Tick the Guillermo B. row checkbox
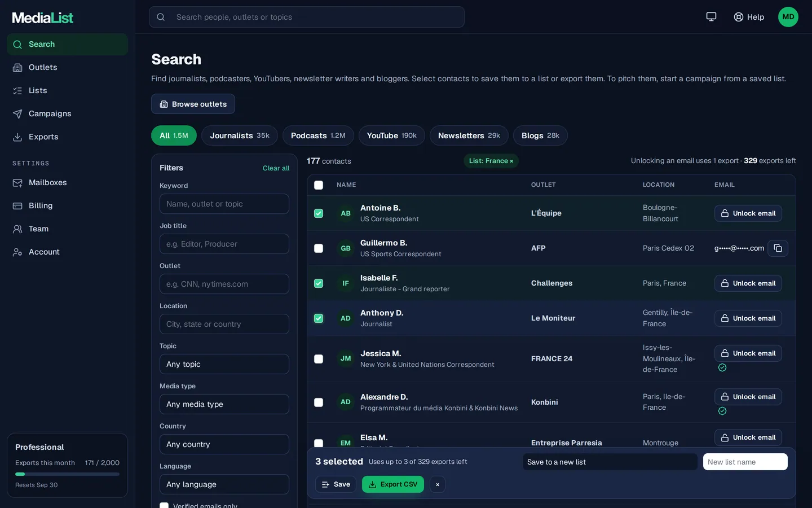The height and width of the screenshot is (508, 812). [x=319, y=248]
